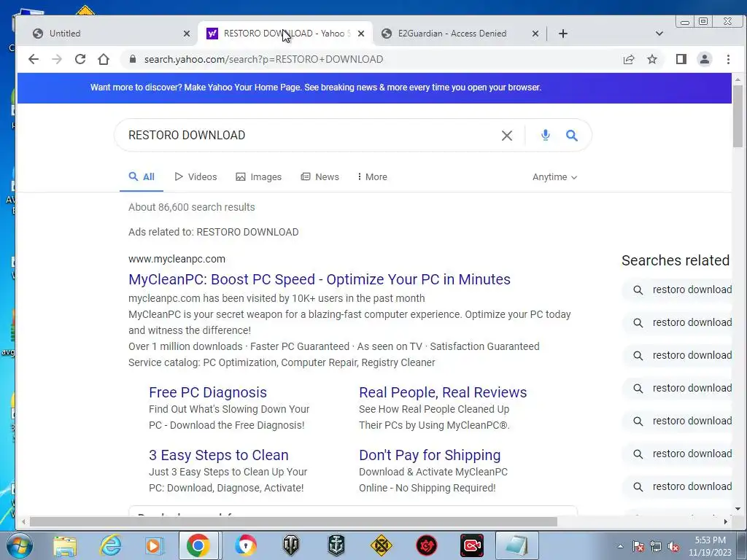The height and width of the screenshot is (560, 747).
Task: Open Windows Explorer from the taskbar
Action: [65, 545]
